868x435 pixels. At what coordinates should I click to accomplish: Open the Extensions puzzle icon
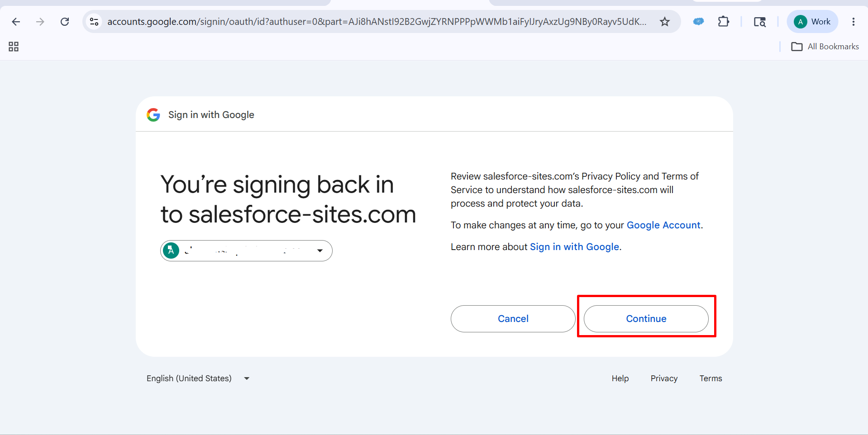[723, 22]
